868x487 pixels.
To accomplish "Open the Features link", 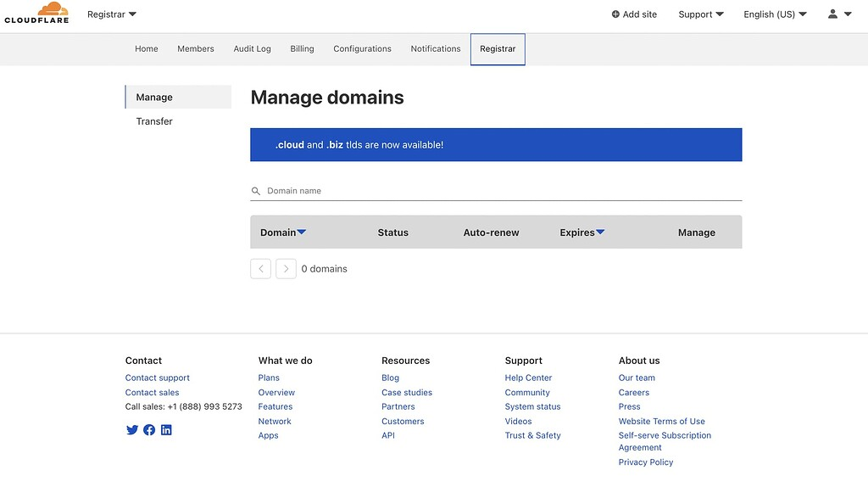I will point(275,406).
